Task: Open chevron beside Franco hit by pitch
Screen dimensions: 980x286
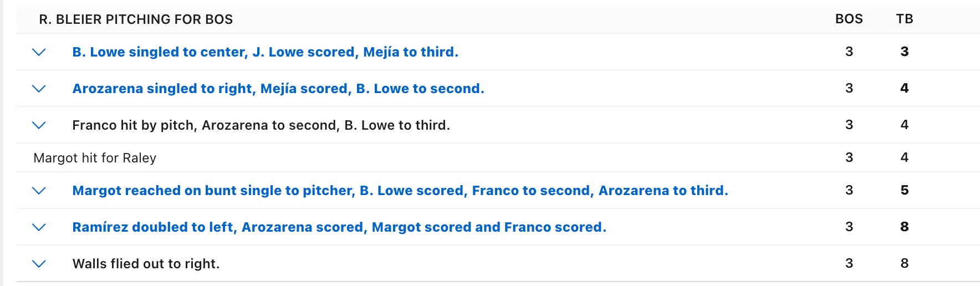Action: (x=39, y=125)
